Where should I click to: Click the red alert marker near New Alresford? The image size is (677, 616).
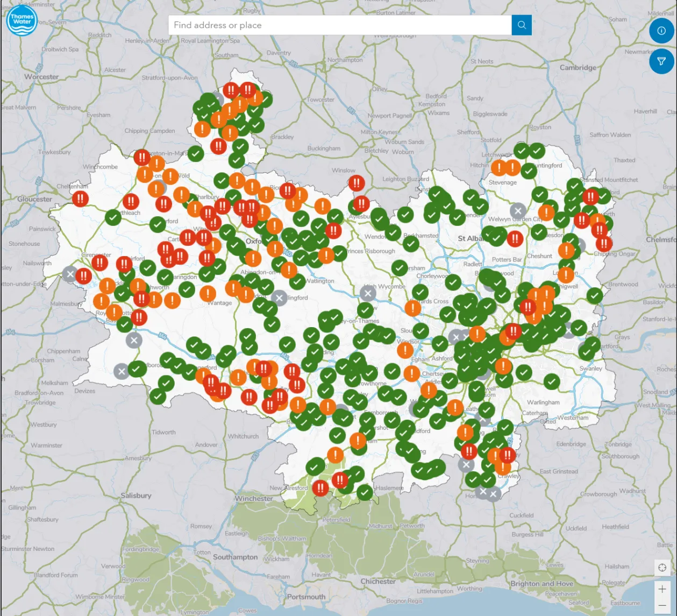click(320, 488)
